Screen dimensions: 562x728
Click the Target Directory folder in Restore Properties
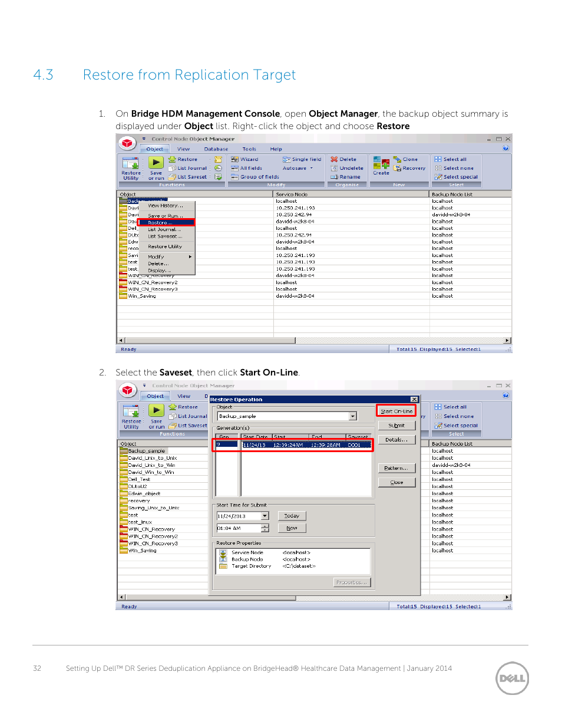(x=223, y=566)
